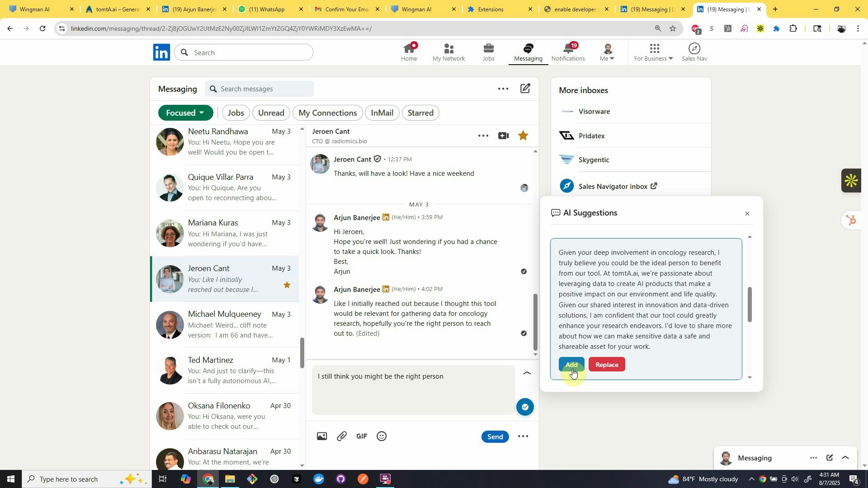This screenshot has height=488, width=868.
Task: Open Pridatex inbox
Action: [x=591, y=136]
